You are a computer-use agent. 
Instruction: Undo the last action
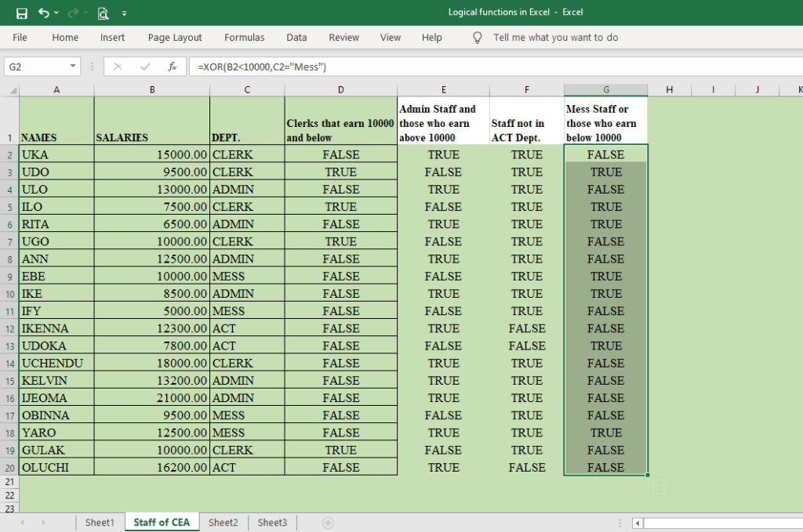point(45,12)
